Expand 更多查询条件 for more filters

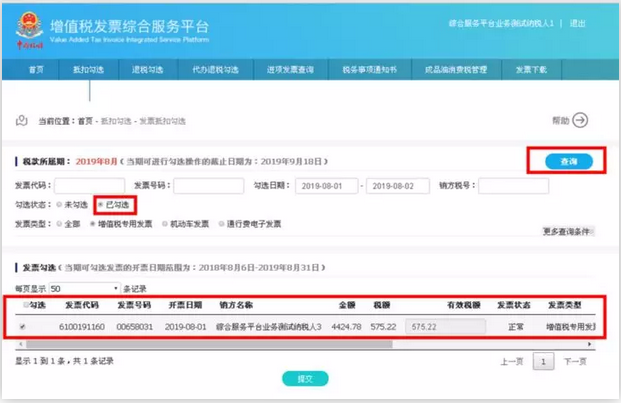[x=569, y=231]
